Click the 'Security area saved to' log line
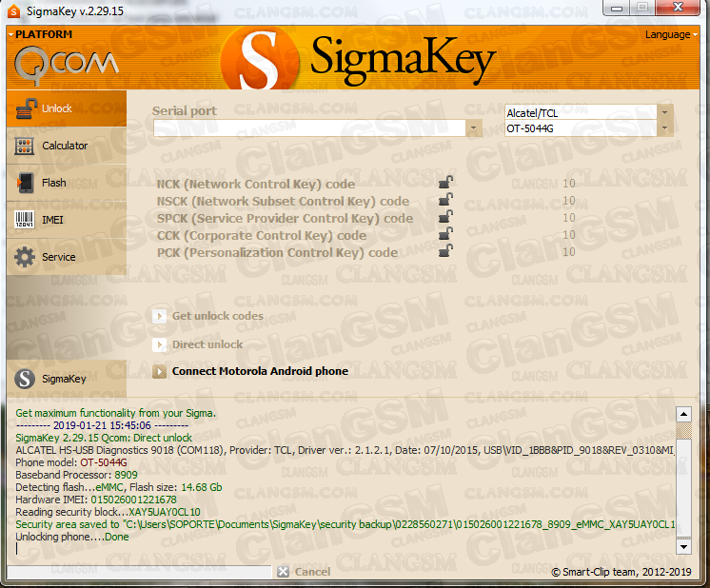This screenshot has width=710, height=588. click(x=345, y=524)
